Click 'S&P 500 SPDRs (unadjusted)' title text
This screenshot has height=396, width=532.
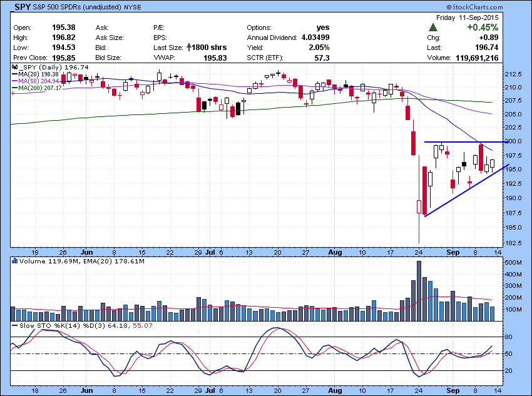[x=77, y=7]
